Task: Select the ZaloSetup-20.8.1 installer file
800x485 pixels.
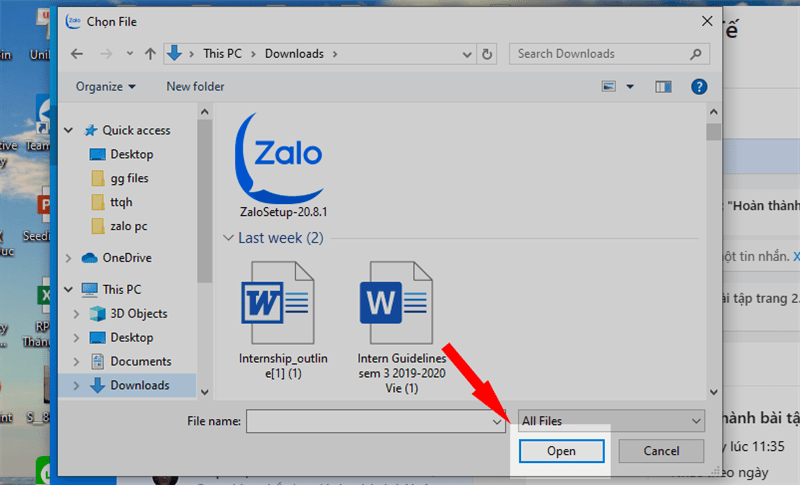Action: click(283, 165)
